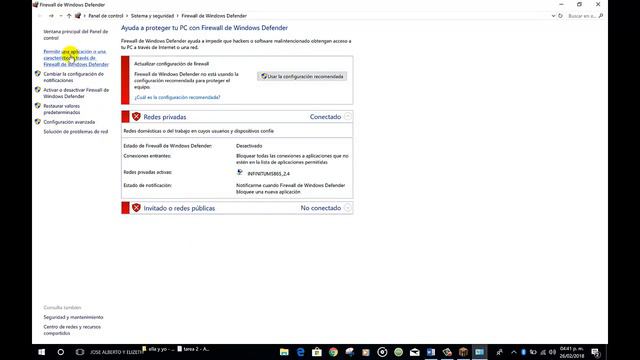
Task: Launch Google Chrome from the taskbar
Action: 333,352
